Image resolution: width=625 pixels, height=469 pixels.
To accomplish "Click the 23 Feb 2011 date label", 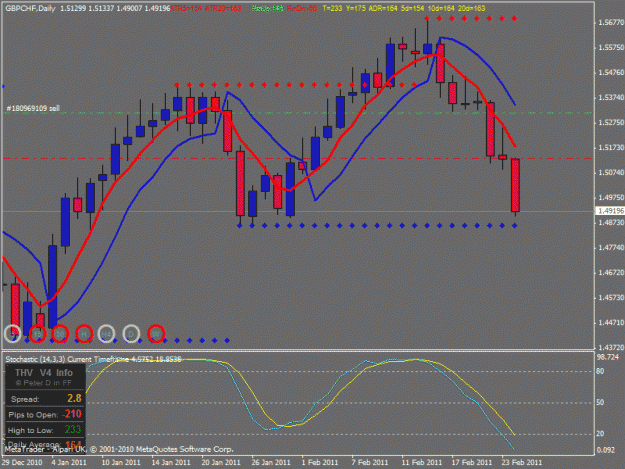I will 522,462.
